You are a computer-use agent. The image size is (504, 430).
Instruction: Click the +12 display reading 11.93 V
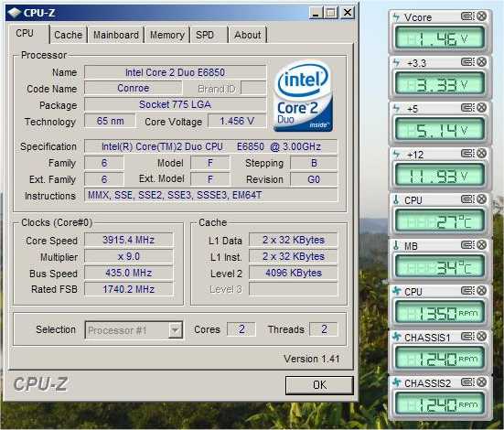click(439, 176)
